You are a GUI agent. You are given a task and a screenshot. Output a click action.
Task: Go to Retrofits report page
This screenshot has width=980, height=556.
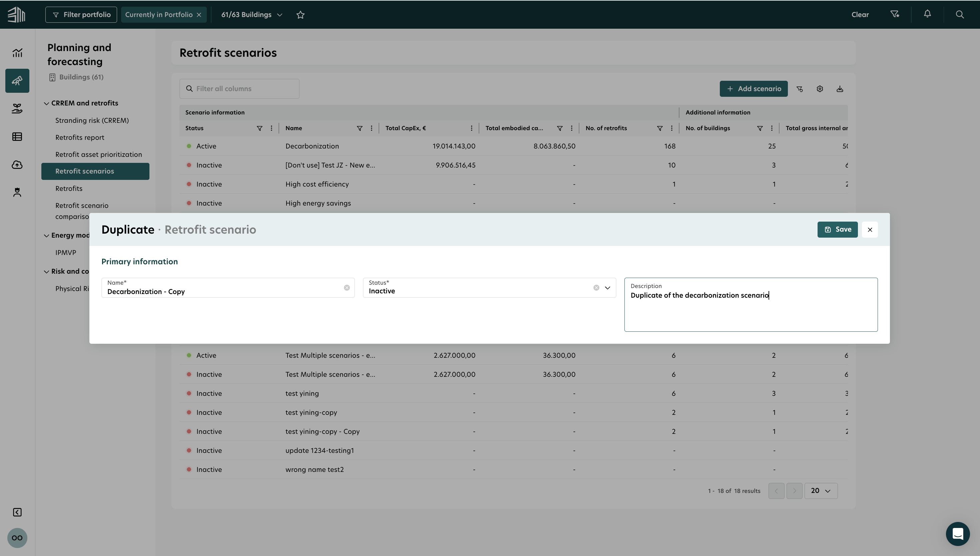pos(80,137)
